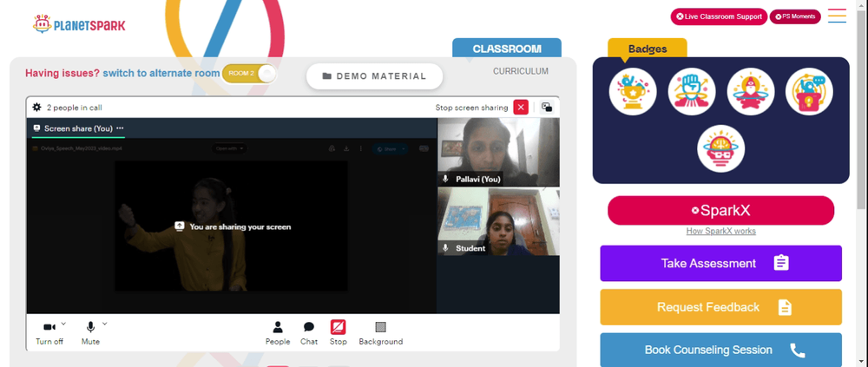Open DEMO MATERIAL folder button

click(x=375, y=76)
